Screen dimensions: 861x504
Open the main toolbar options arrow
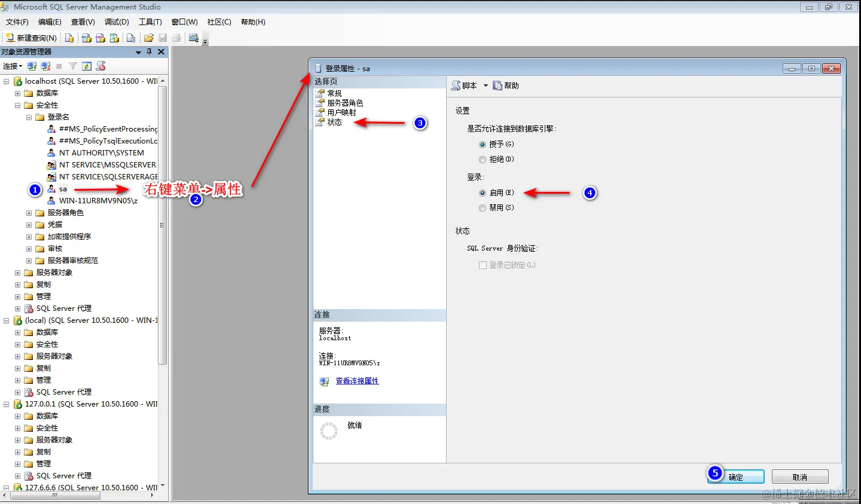click(206, 42)
